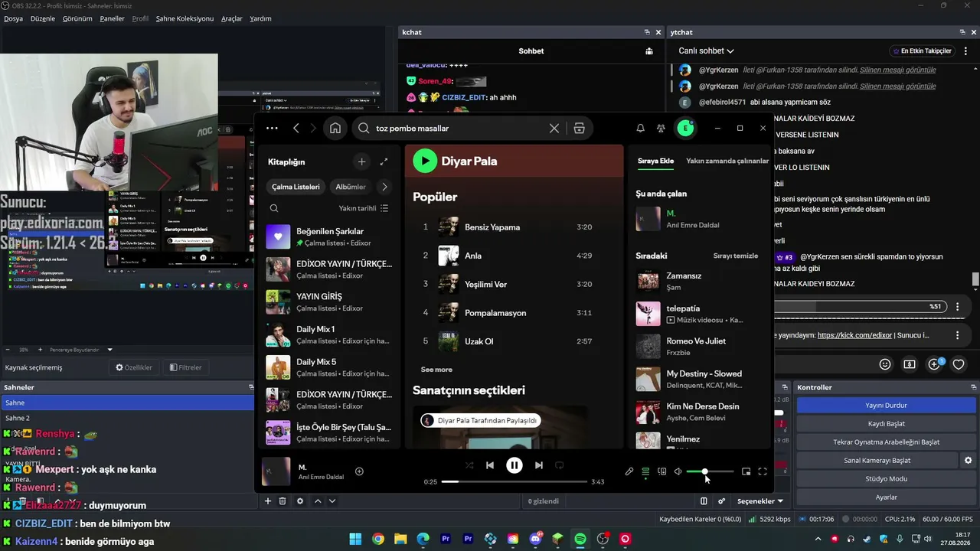Viewport: 980px width, 551px height.
Task: Open the Sahne Koleksiyonu menu
Action: click(x=185, y=18)
